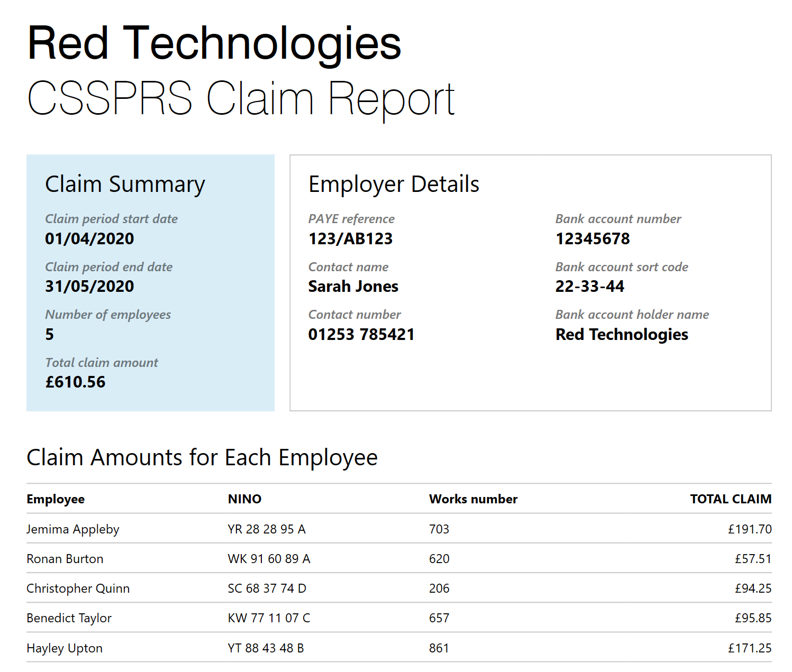The height and width of the screenshot is (672, 792).
Task: Select the employee name Benedict Taylor
Action: [x=69, y=618]
